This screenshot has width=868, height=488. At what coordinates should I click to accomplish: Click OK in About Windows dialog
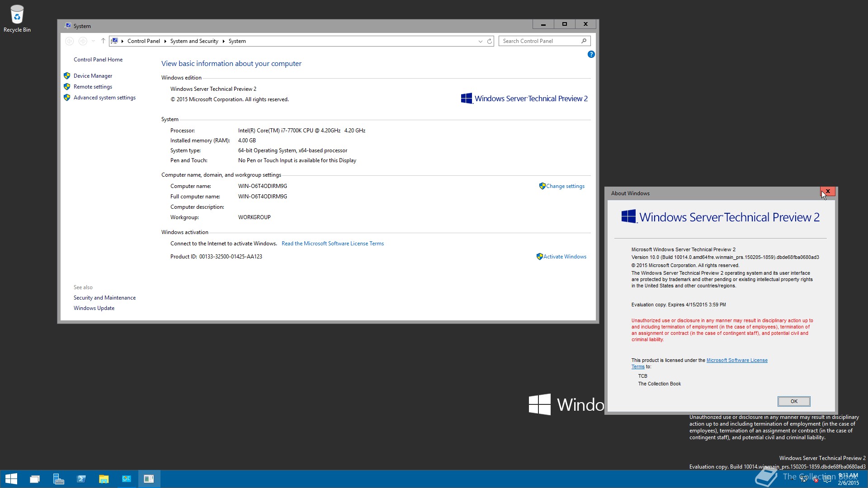point(794,401)
